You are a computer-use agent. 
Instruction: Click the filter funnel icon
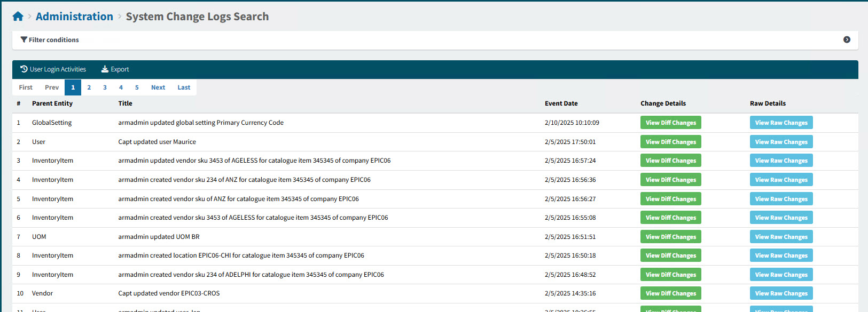[24, 39]
